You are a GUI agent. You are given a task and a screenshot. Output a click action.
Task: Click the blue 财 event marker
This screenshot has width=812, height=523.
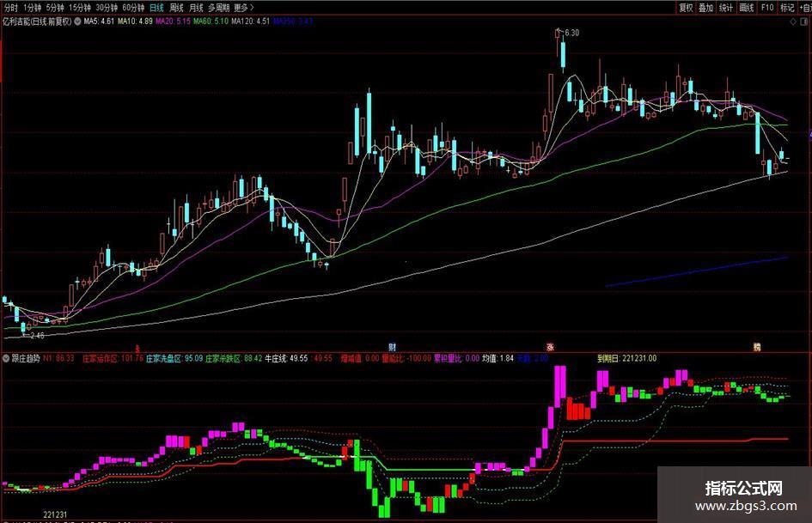tap(393, 346)
